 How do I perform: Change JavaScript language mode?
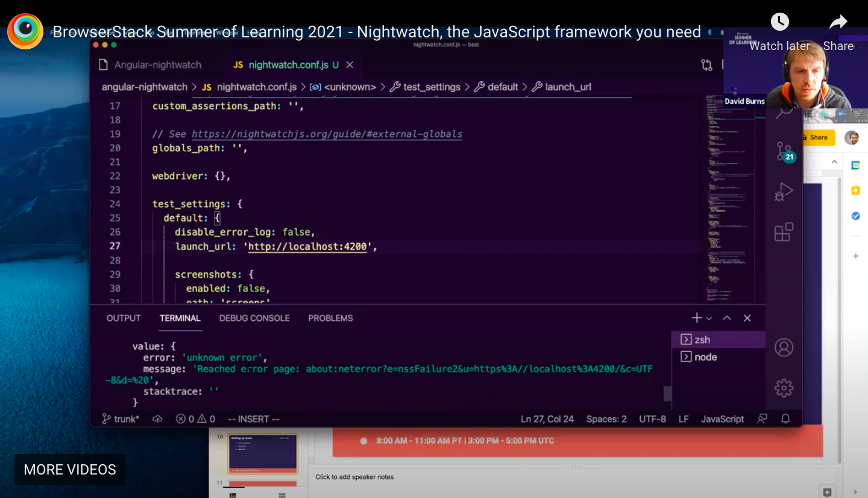tap(723, 419)
